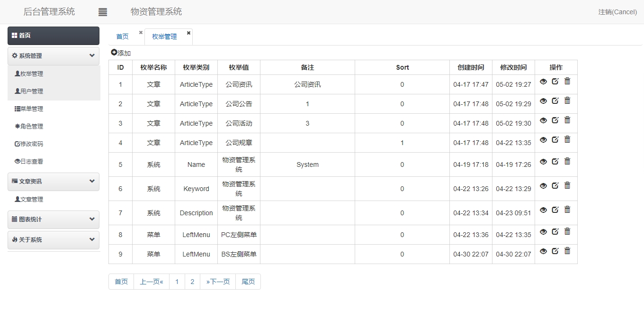The width and height of the screenshot is (644, 311).
Task: Click the 注销(Cancel) logout link
Action: coord(617,11)
